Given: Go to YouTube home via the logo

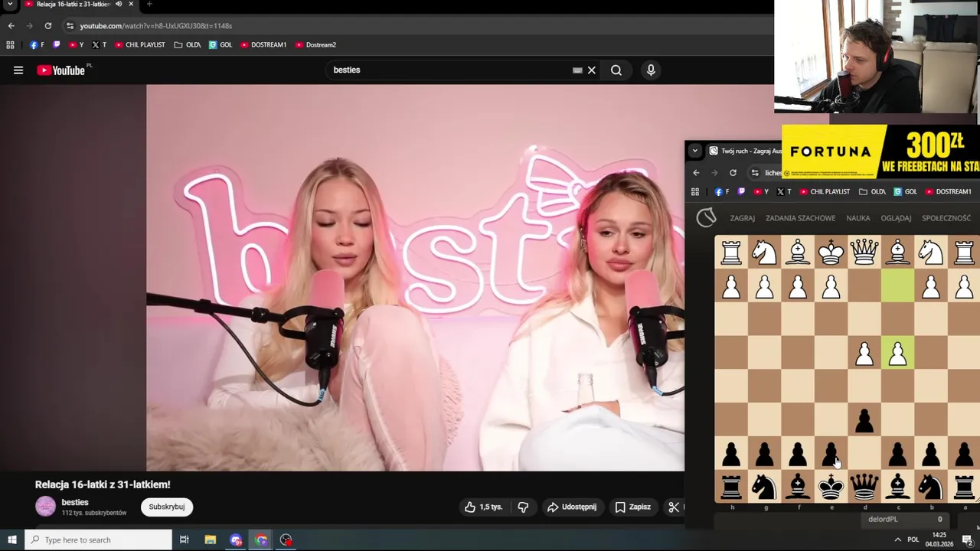Looking at the screenshot, I should (60, 70).
